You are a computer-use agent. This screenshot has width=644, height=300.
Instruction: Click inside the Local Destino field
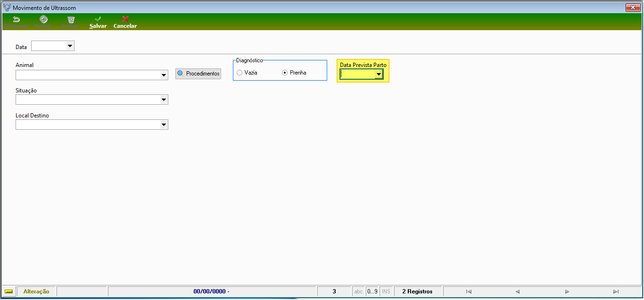pyautogui.click(x=88, y=125)
